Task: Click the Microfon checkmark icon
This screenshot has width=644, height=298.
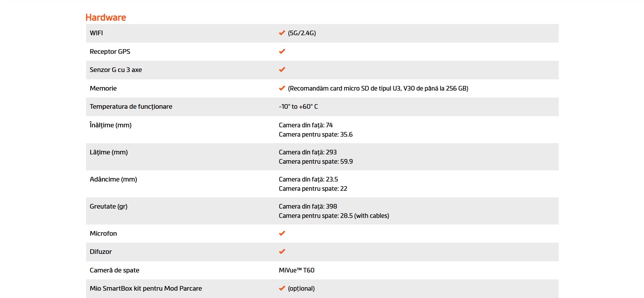Action: click(x=282, y=233)
